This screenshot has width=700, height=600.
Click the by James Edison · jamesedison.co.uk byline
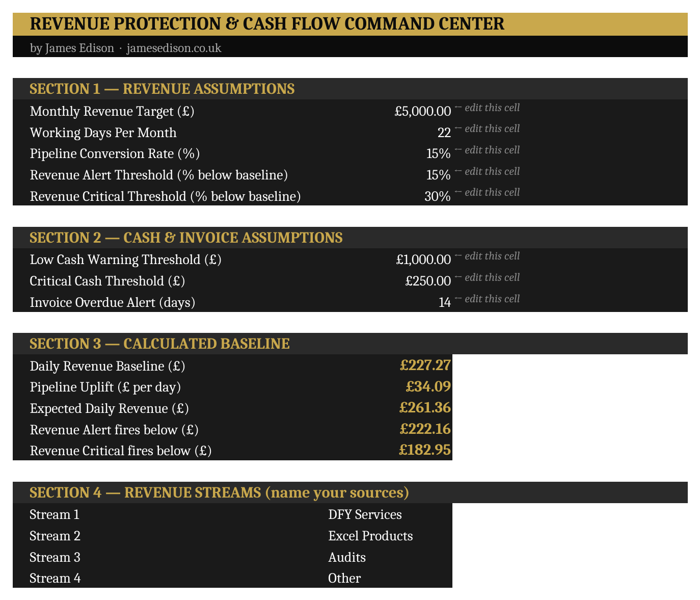[125, 48]
